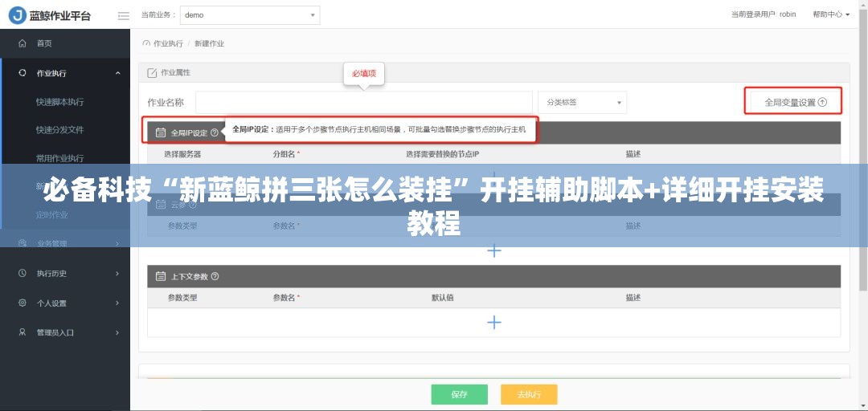The height and width of the screenshot is (411, 868).
Task: Click the breadcrumb clock icon
Action: point(146,43)
